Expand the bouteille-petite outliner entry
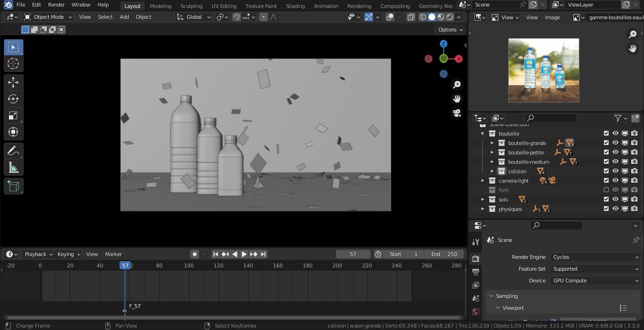The image size is (644, 330). (x=492, y=152)
